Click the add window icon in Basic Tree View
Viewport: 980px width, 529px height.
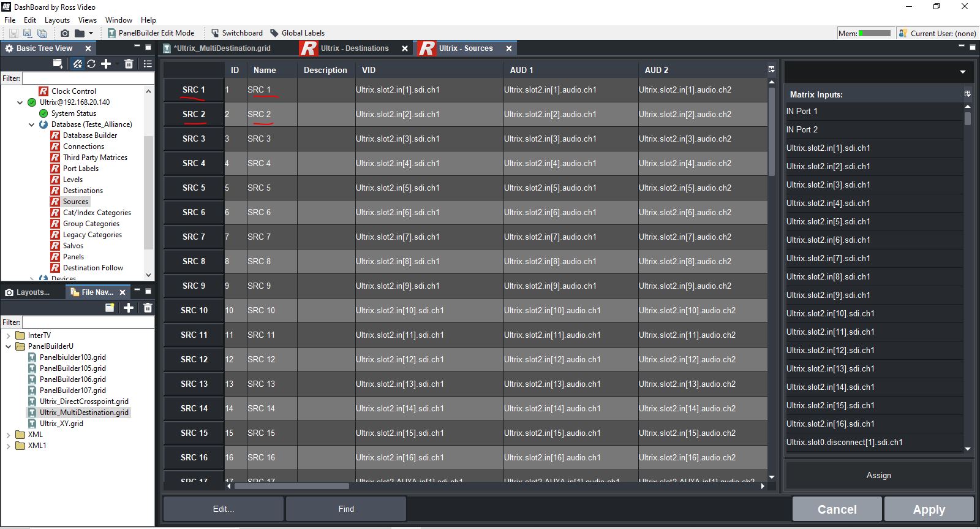tap(58, 63)
